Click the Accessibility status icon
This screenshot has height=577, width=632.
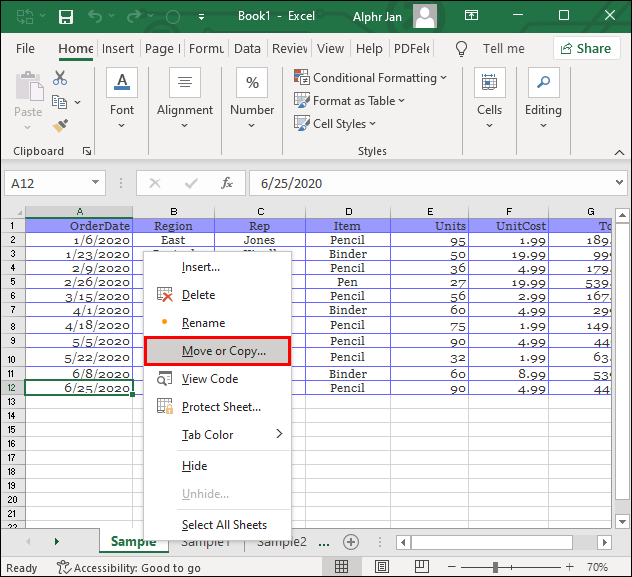click(63, 567)
